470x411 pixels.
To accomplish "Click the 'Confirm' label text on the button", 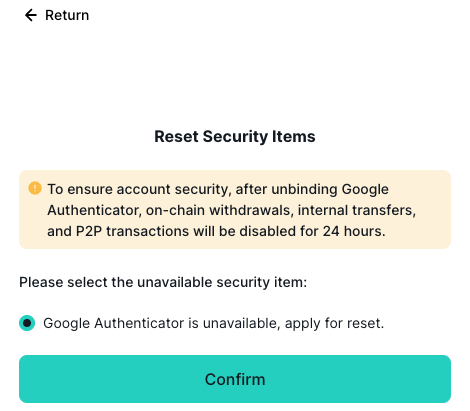I will 235,379.
